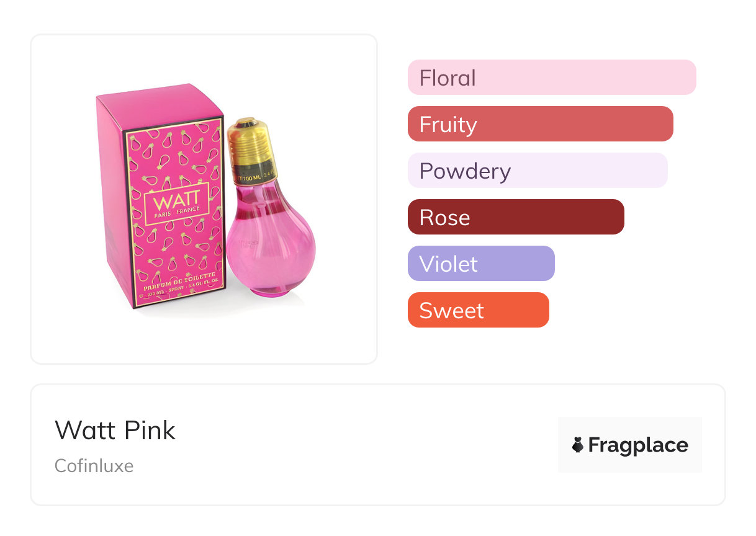Select the Floral accord bar

click(x=551, y=78)
